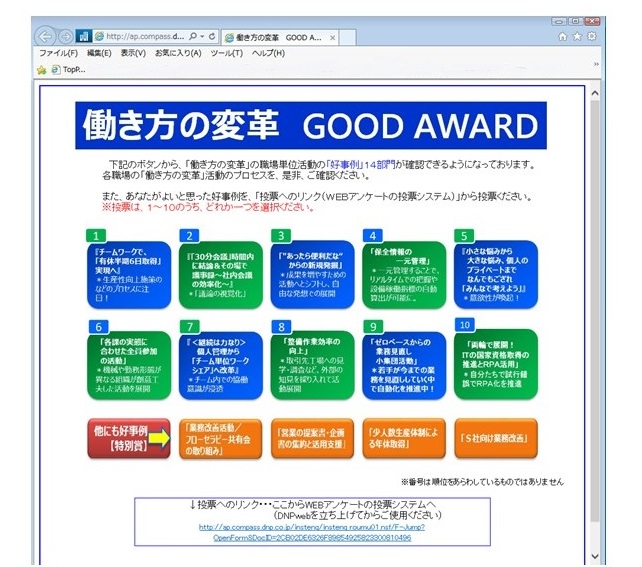Viewport: 642px width, 567px height.
Task: Refresh the page with the reload icon
Action: pos(213,36)
